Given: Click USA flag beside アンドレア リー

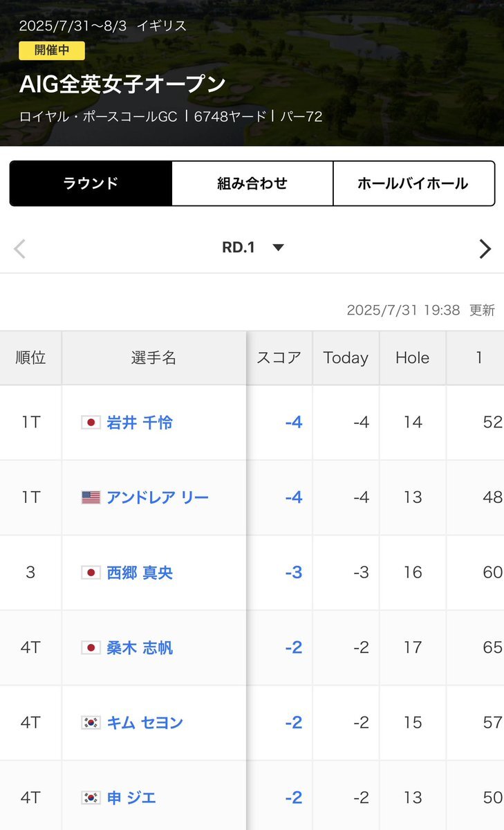Looking at the screenshot, I should (x=91, y=497).
